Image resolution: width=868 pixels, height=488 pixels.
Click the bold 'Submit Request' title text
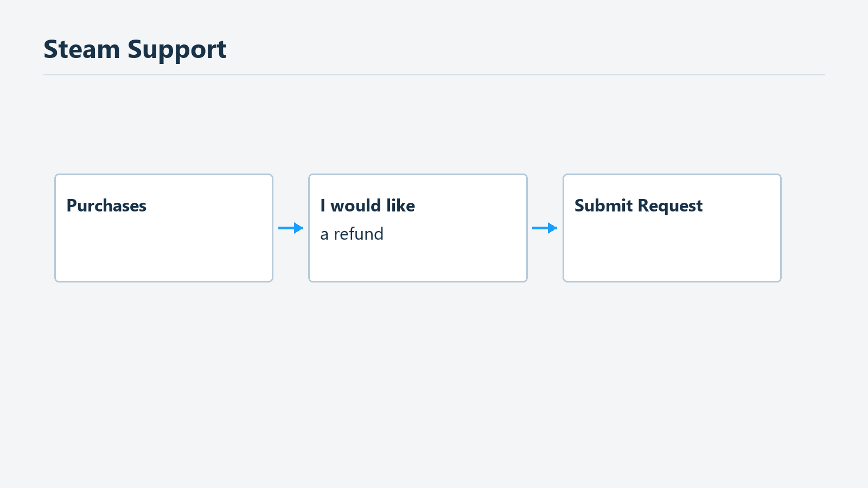(x=639, y=206)
